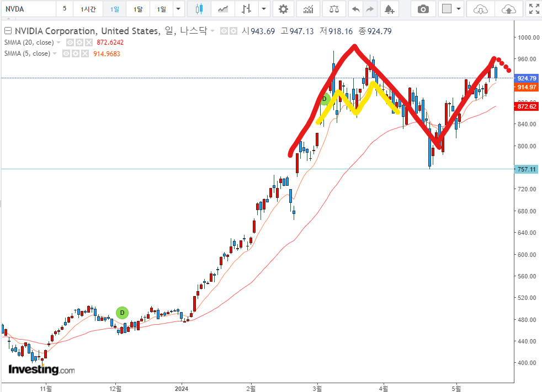Save the chart via cloud upload icon
The image size is (542, 392).
click(508, 9)
